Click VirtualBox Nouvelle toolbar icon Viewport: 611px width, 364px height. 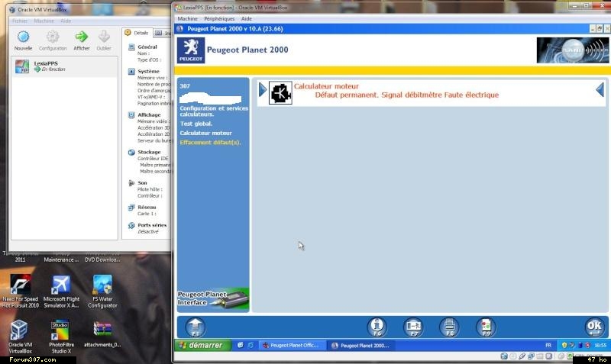pos(23,40)
